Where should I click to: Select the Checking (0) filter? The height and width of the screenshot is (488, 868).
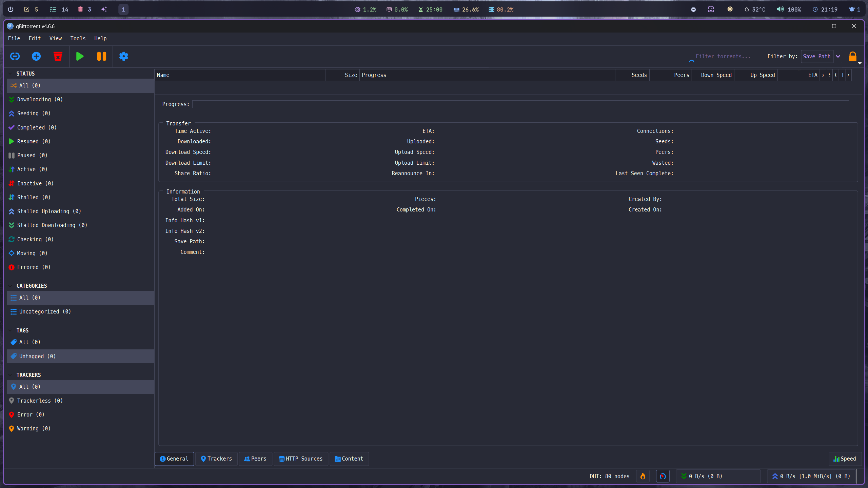click(80, 239)
